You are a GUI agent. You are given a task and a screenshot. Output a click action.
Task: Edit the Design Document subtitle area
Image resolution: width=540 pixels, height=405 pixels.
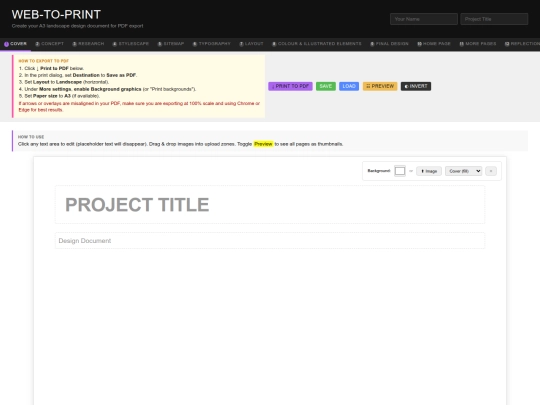(270, 241)
